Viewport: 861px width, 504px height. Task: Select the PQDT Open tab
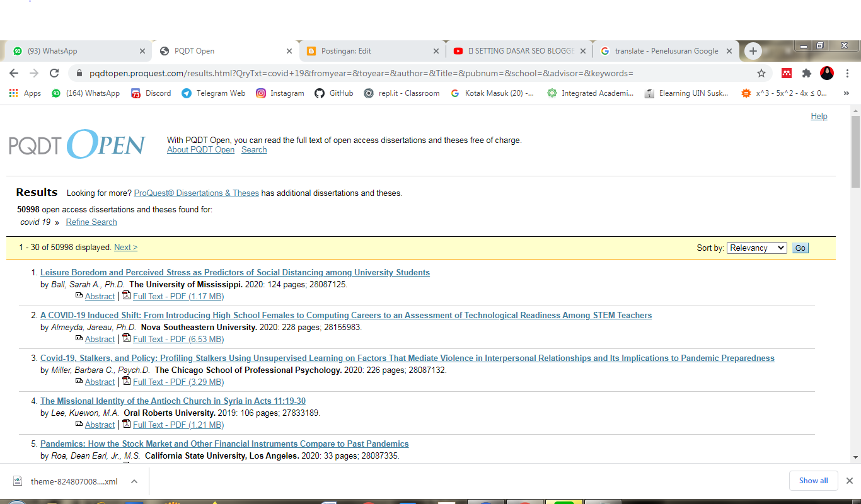(224, 51)
